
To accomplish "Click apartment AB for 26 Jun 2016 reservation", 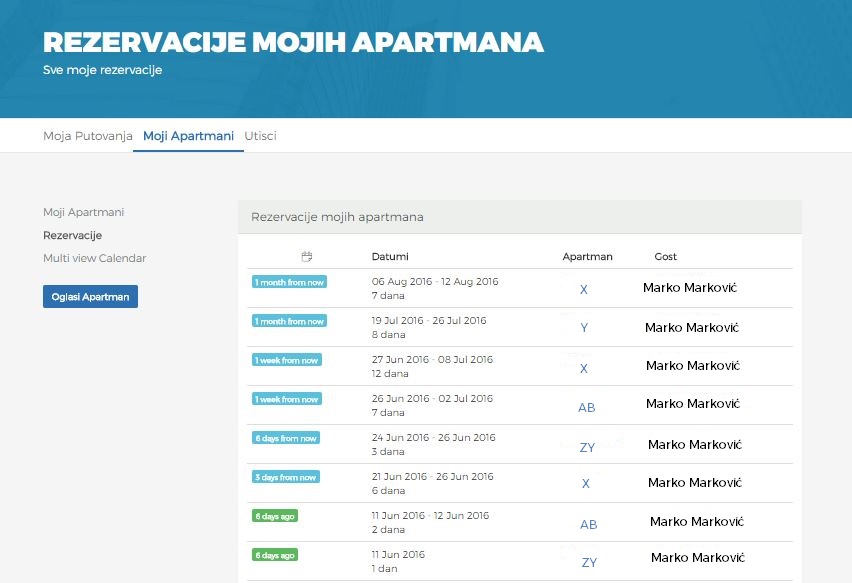I will [587, 407].
